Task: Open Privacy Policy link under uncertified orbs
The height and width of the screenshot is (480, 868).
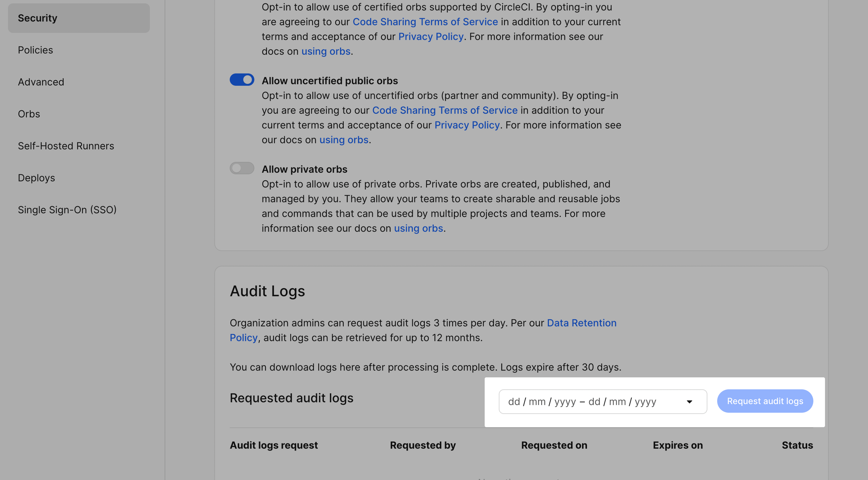Action: click(x=467, y=125)
